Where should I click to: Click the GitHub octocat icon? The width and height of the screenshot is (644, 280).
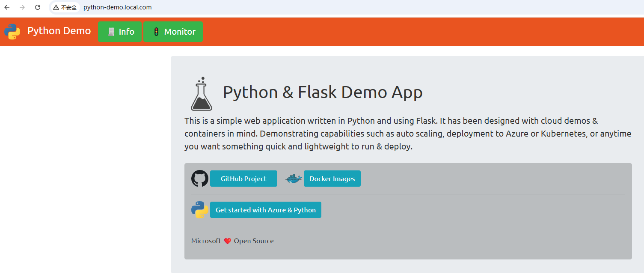[200, 179]
